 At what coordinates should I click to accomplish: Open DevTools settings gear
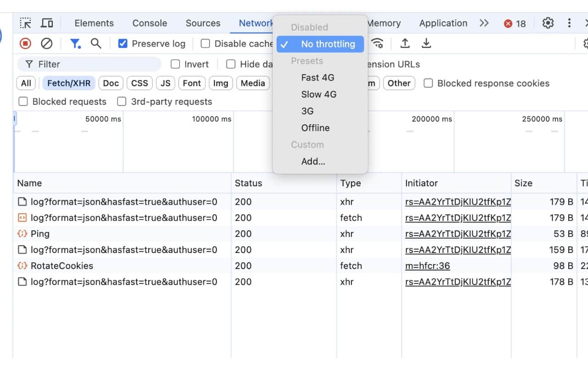[x=548, y=23]
